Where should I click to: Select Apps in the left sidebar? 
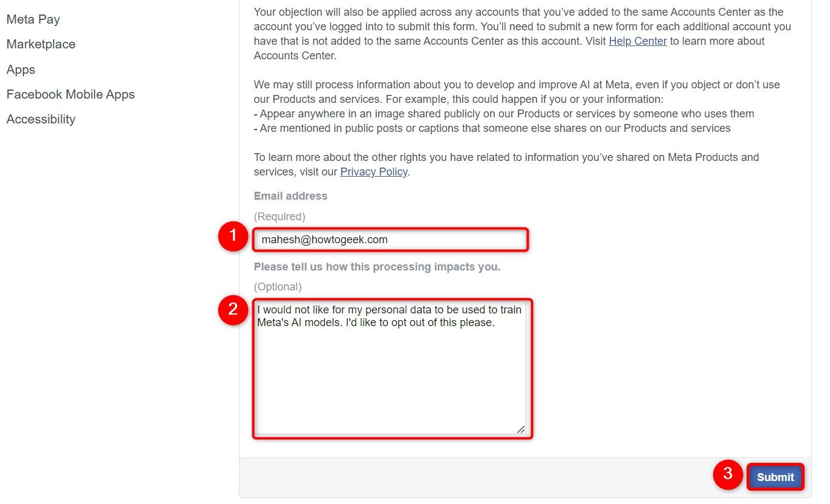[21, 70]
